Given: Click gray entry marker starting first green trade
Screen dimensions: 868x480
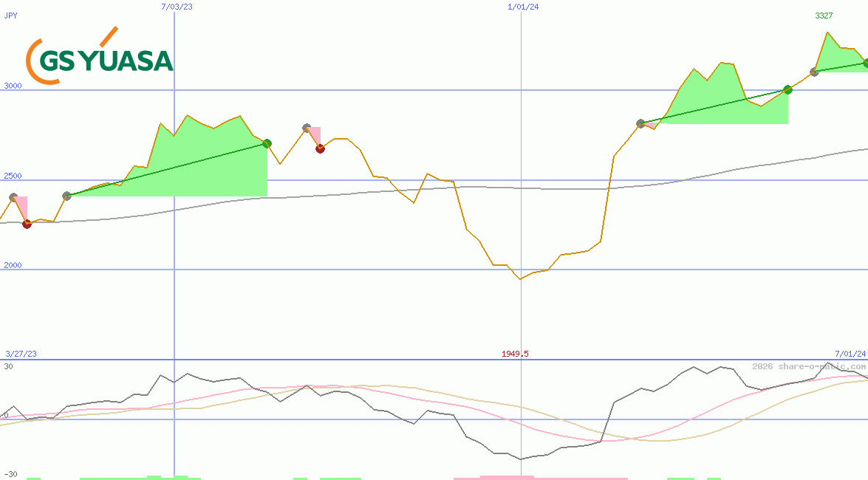Looking at the screenshot, I should point(66,196).
